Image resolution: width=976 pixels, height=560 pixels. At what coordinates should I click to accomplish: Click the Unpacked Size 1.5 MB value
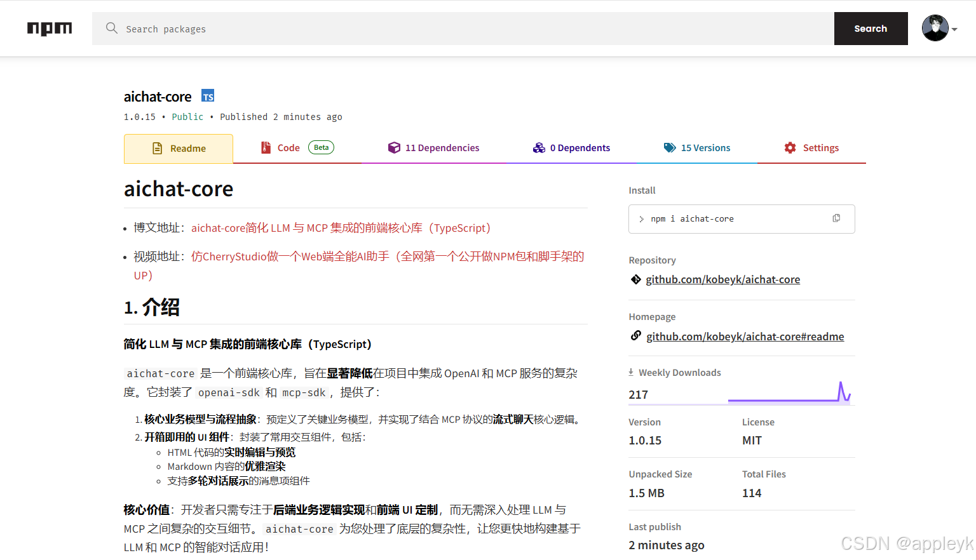click(x=646, y=493)
